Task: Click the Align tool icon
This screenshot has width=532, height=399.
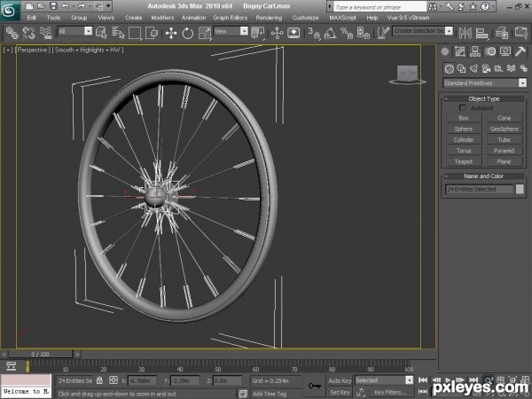Action: pyautogui.click(x=481, y=33)
